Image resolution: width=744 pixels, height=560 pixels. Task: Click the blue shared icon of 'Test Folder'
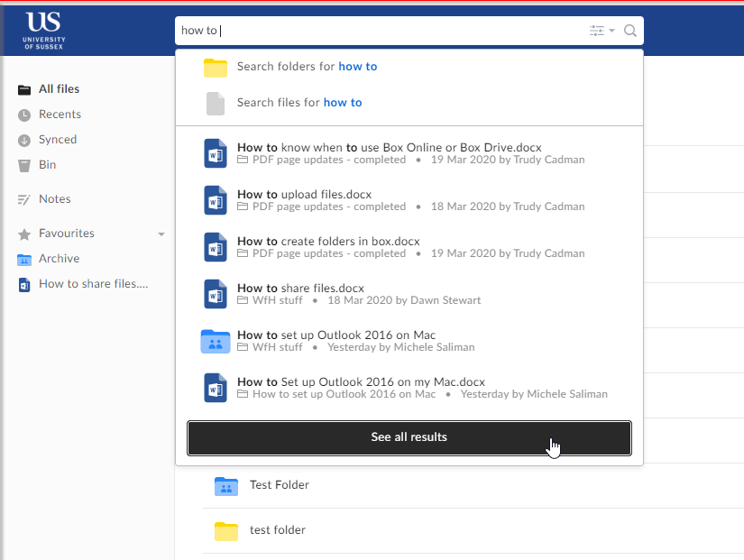(226, 486)
